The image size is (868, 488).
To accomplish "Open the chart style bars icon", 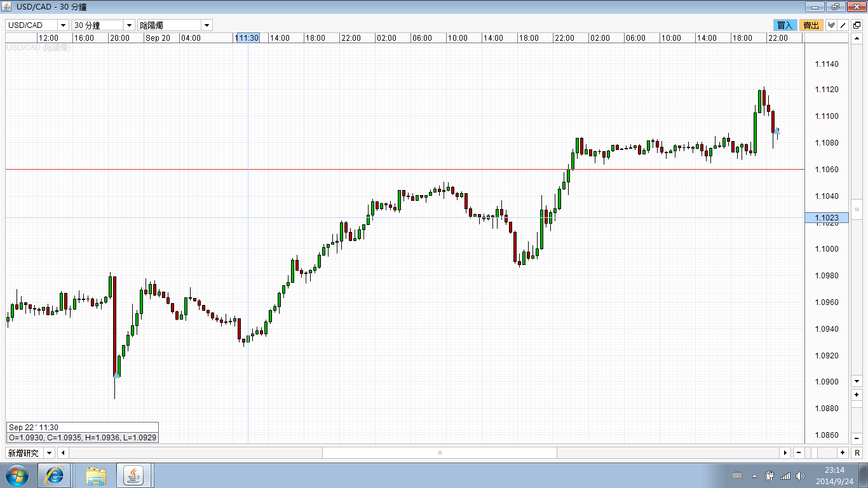I will (831, 25).
